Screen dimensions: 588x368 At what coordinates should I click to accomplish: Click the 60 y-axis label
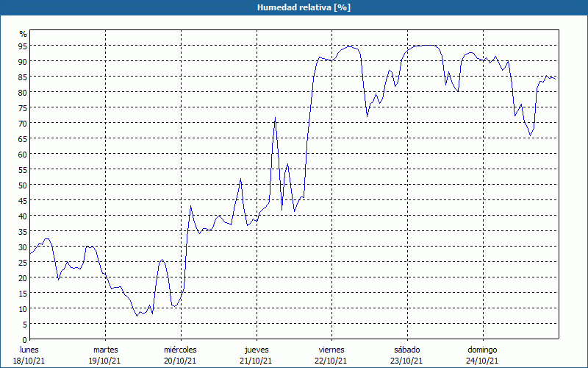pyautogui.click(x=23, y=154)
